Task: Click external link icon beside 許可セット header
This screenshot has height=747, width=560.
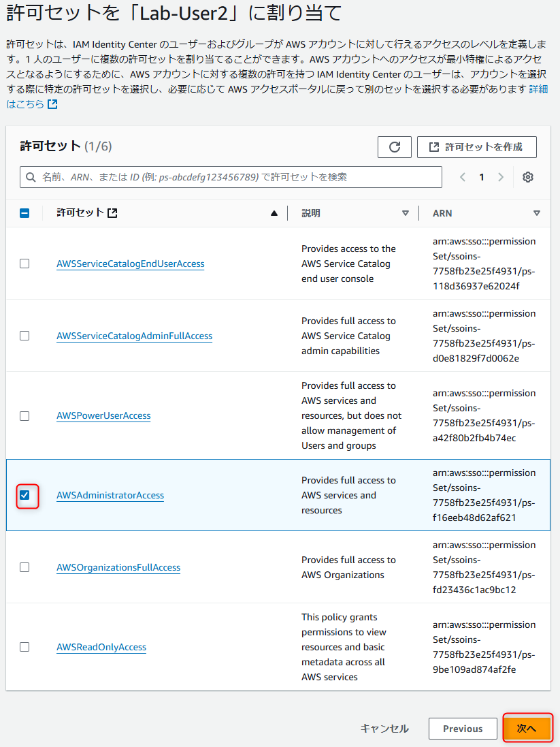Action: click(112, 213)
